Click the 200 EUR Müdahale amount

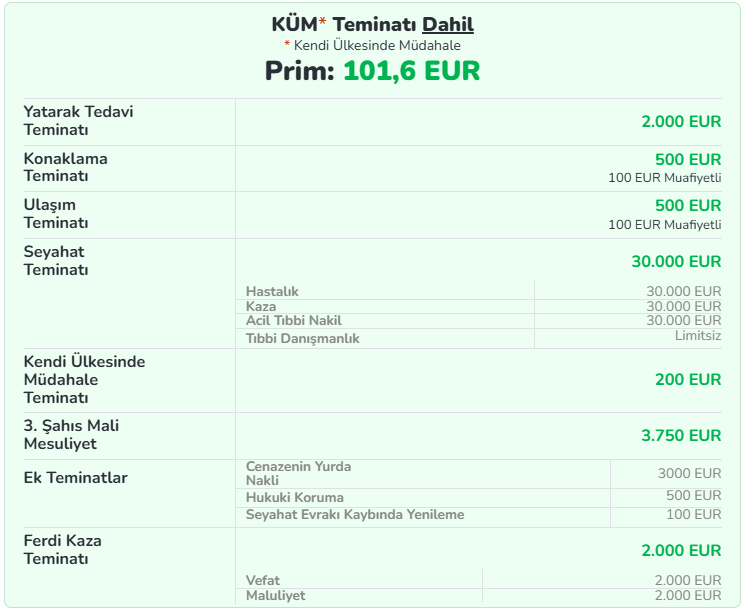(688, 380)
